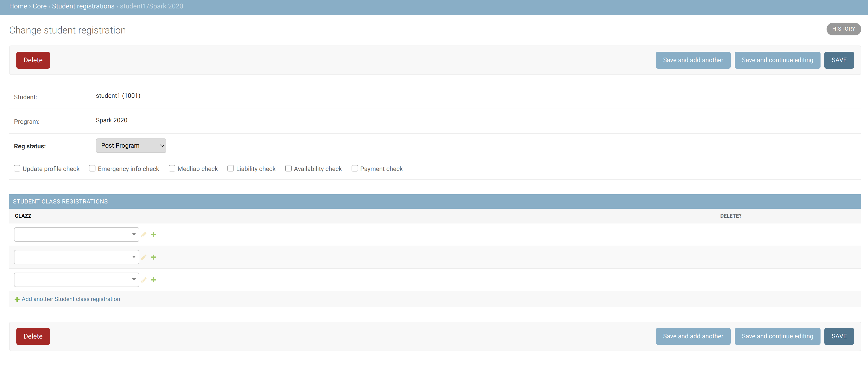Click the HISTORY button
The height and width of the screenshot is (366, 868).
tap(843, 29)
